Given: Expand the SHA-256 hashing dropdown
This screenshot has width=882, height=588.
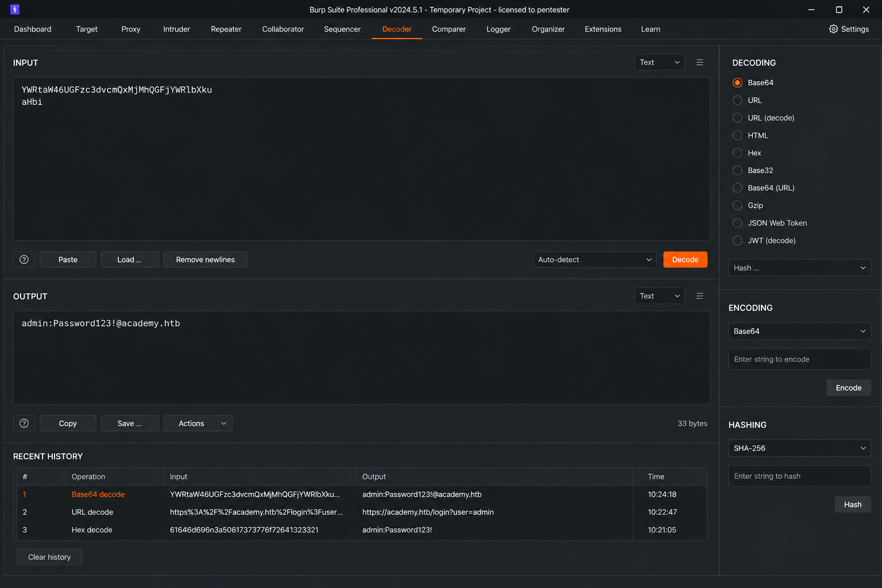Looking at the screenshot, I should (799, 448).
